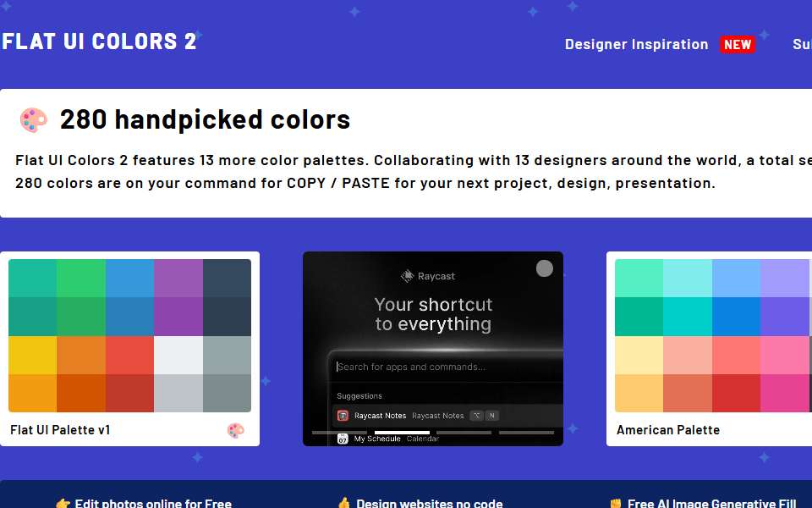Click the My Schedule calendar icon
Screen dimensions: 812x508
point(343,439)
